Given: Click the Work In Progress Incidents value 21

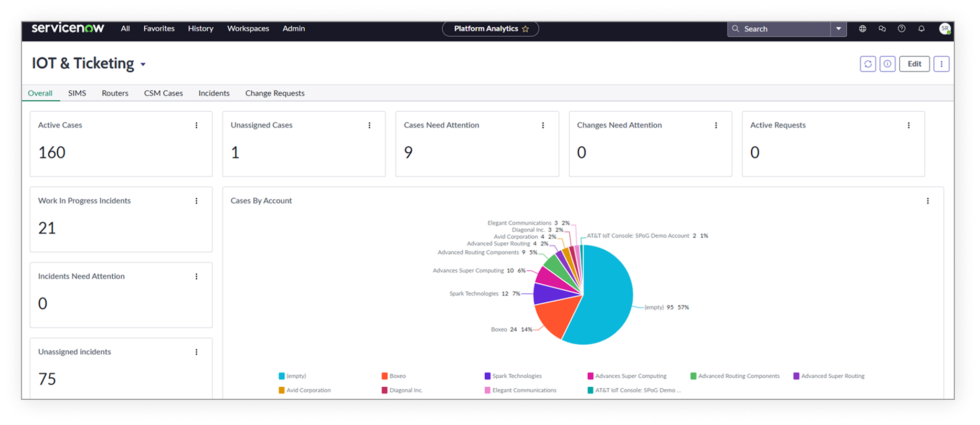Looking at the screenshot, I should click(47, 228).
